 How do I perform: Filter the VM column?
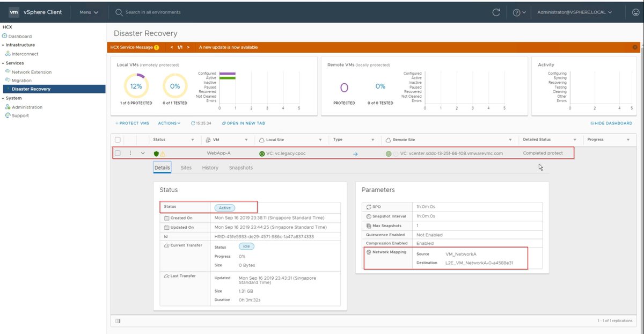[246, 140]
